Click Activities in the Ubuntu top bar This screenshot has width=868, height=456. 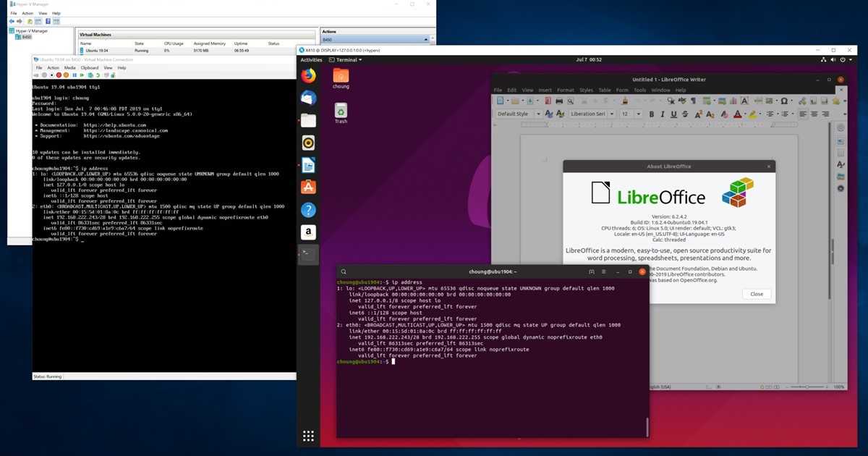[312, 60]
